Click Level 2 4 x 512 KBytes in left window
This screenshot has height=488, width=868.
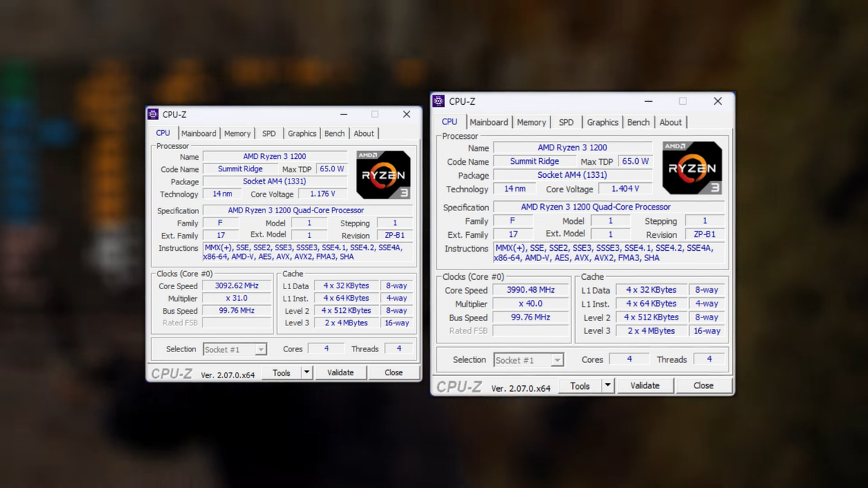click(x=346, y=311)
